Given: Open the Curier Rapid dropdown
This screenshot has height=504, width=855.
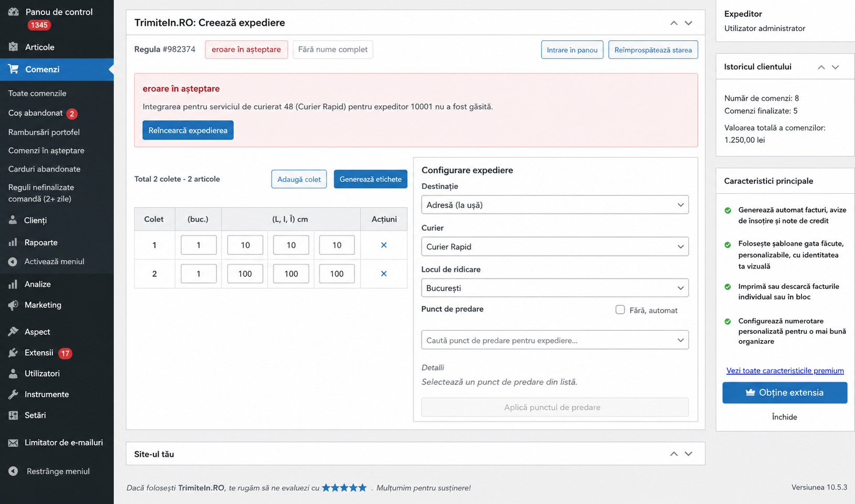Looking at the screenshot, I should coord(554,247).
